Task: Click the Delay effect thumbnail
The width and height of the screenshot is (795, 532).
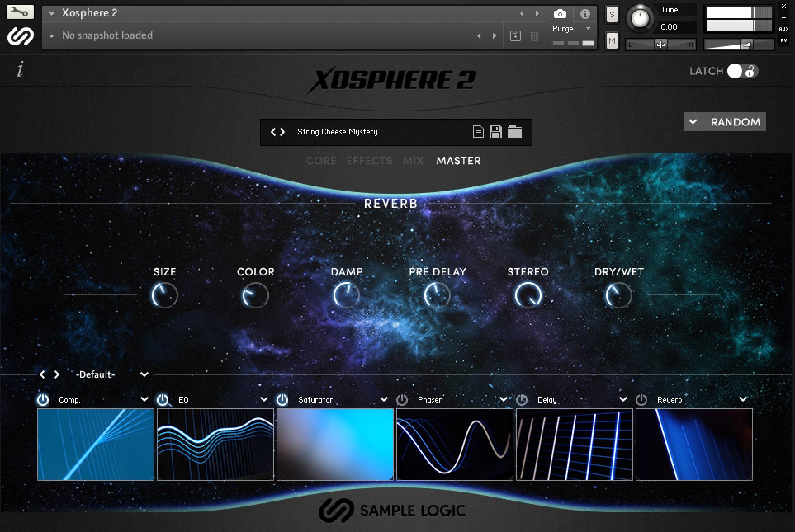Action: point(574,445)
